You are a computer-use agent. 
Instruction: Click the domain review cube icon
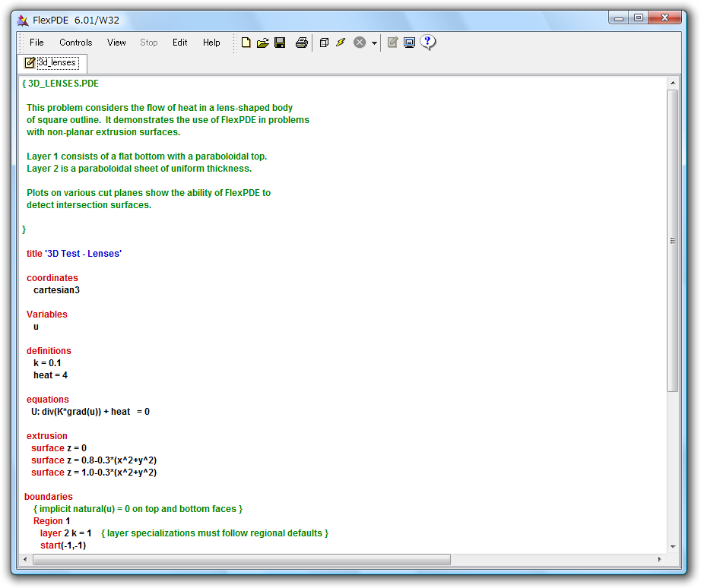tap(324, 43)
